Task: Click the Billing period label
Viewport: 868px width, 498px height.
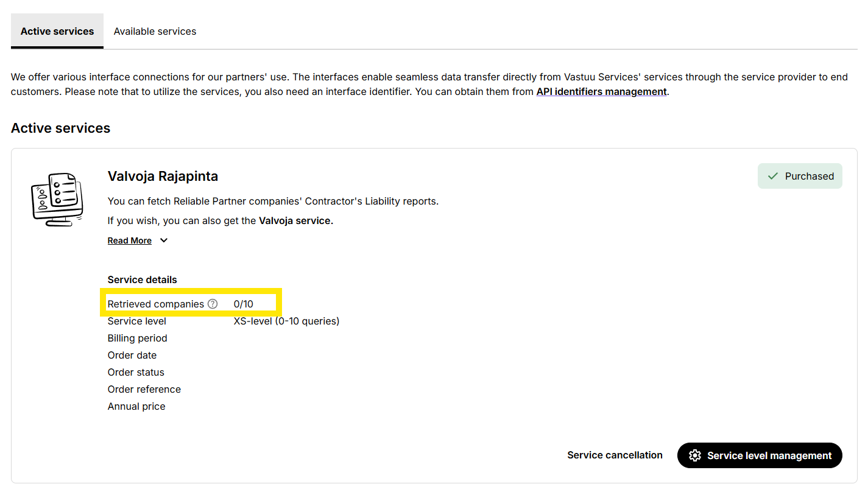Action: tap(137, 338)
